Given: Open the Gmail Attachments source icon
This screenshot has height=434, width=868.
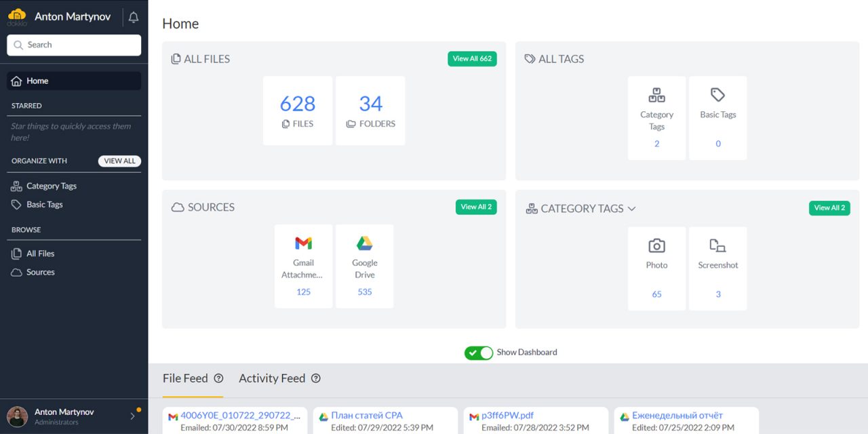Looking at the screenshot, I should coord(303,243).
